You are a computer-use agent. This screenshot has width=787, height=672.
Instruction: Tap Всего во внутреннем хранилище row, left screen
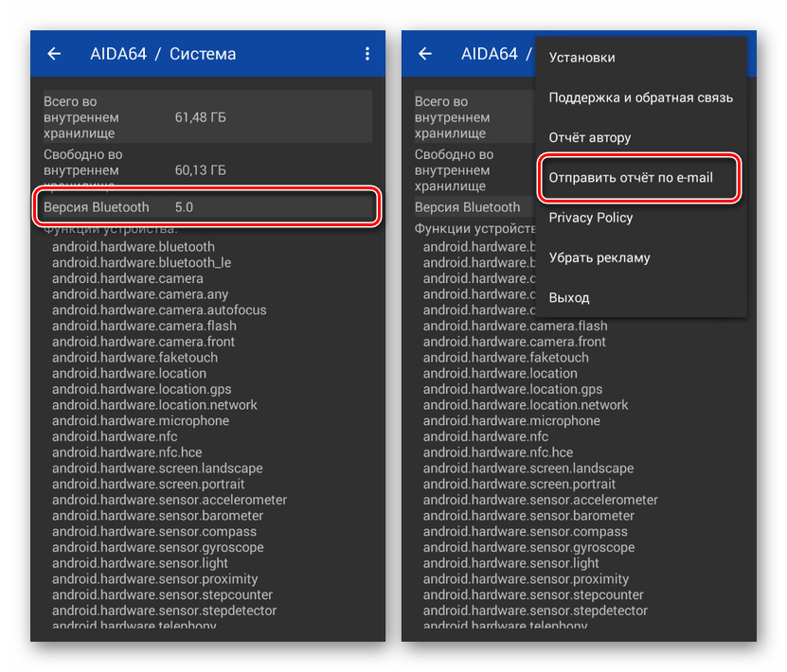click(x=207, y=117)
